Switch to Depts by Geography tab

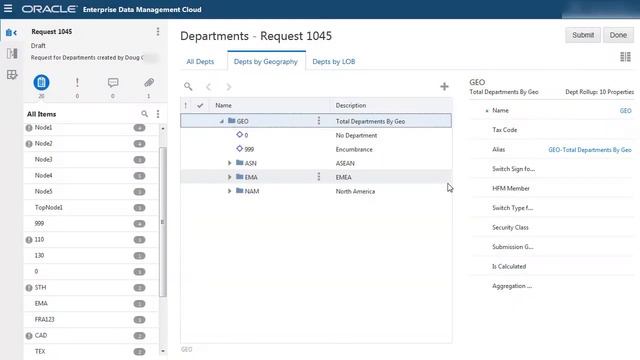[x=266, y=61]
